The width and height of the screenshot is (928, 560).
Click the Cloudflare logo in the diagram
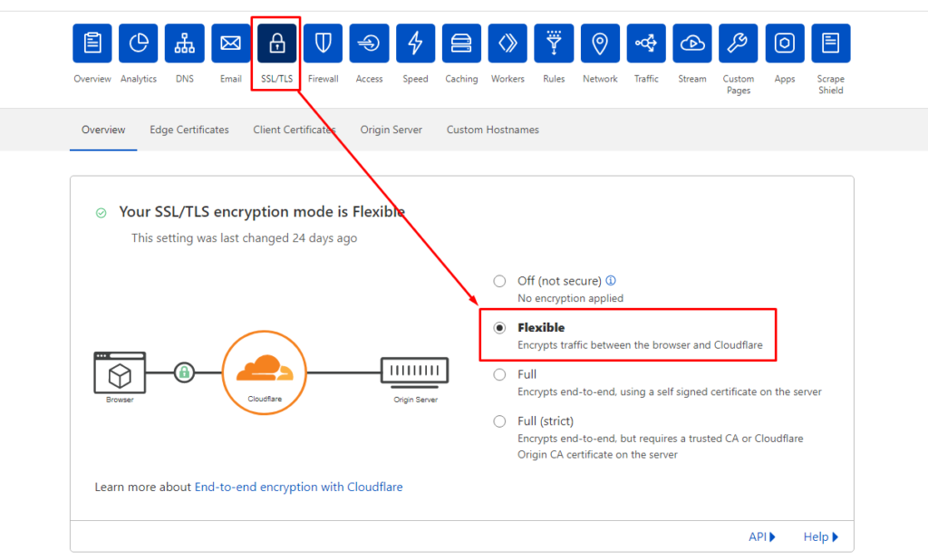(x=265, y=372)
